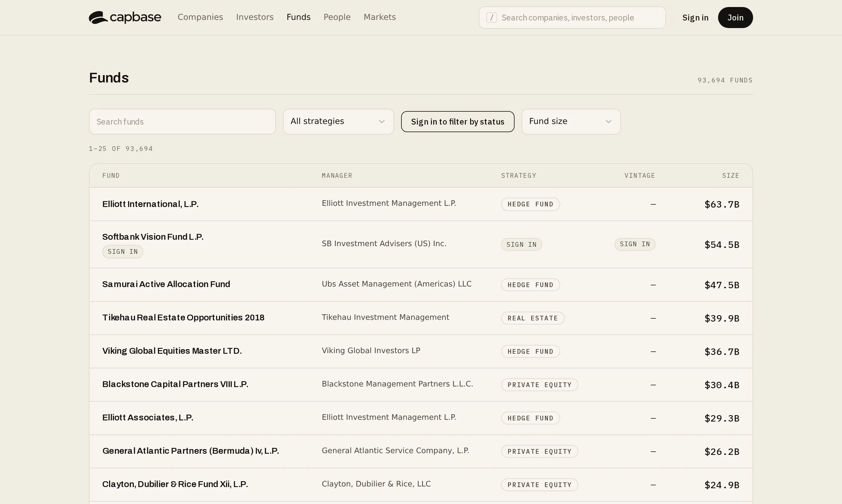Open Elliott Associates, L.P. fund
842x504 pixels.
click(148, 417)
